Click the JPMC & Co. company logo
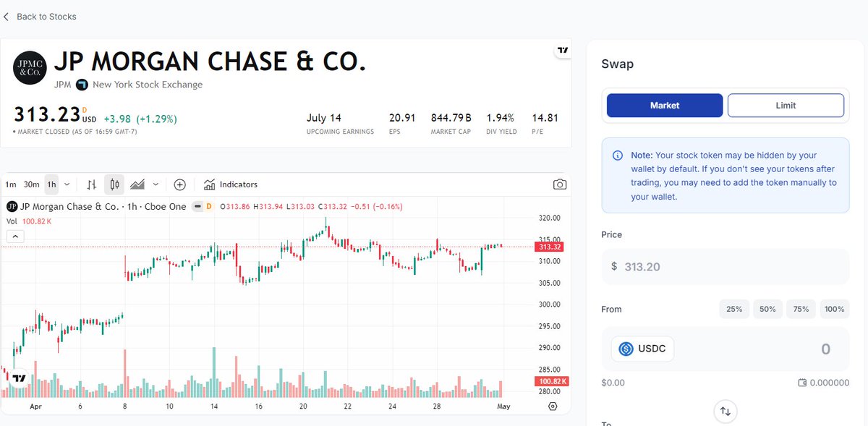 coord(30,68)
